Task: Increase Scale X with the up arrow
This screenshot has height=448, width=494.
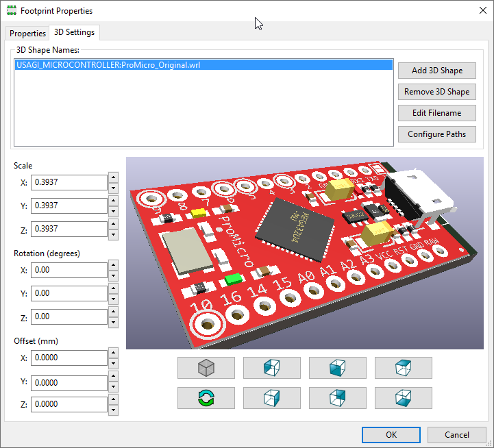Action: click(x=114, y=177)
